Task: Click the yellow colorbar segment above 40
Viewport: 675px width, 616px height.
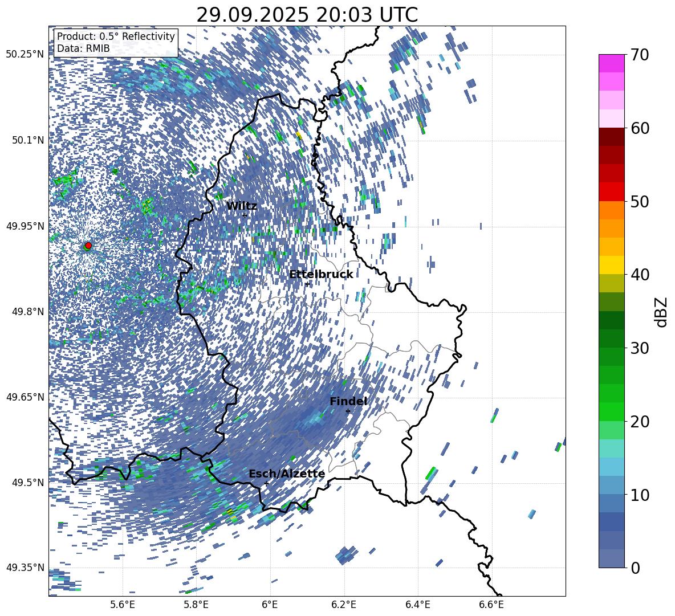Action: tap(611, 265)
